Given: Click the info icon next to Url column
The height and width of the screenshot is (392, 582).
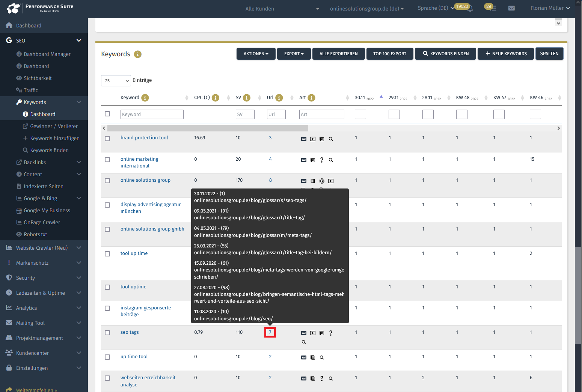Looking at the screenshot, I should coord(279,98).
